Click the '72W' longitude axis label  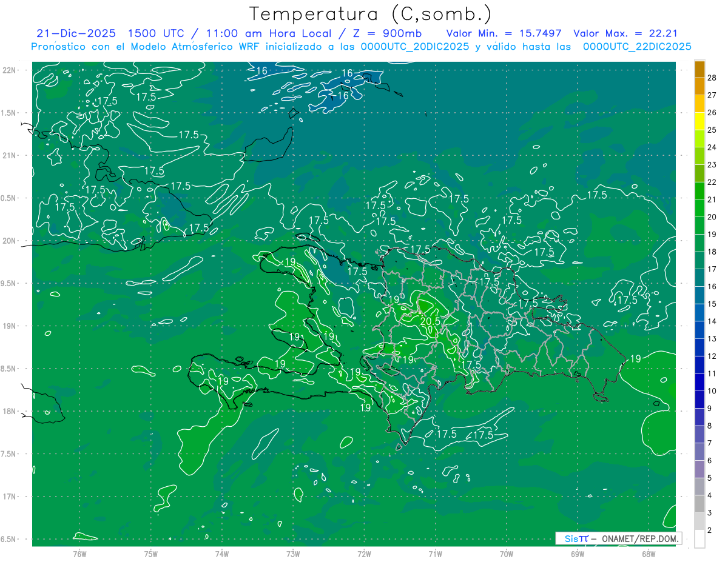pyautogui.click(x=364, y=554)
